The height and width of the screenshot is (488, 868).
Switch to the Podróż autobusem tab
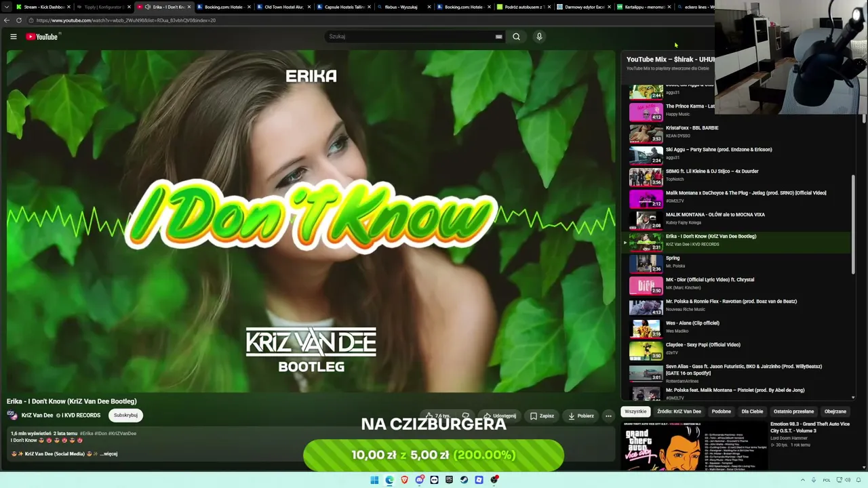coord(524,7)
